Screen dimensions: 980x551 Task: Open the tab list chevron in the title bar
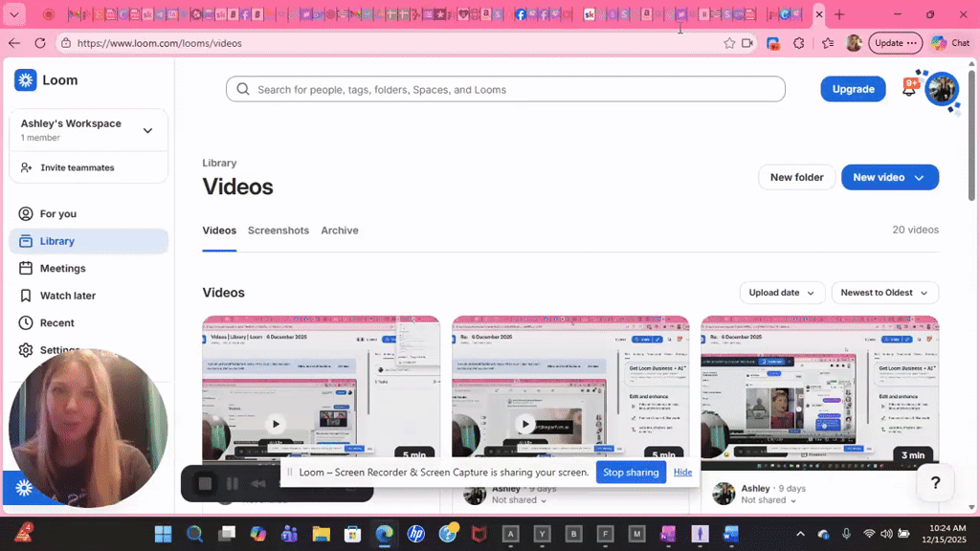[13, 14]
